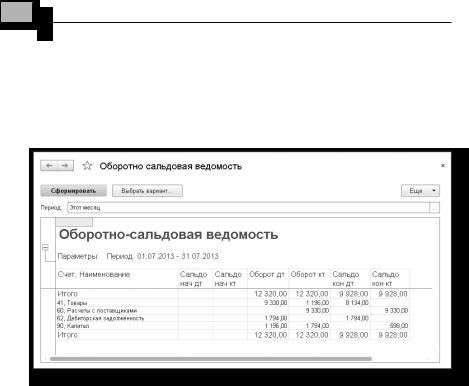Open period selection with ellipsis button
The image size is (469, 386).
point(434,208)
